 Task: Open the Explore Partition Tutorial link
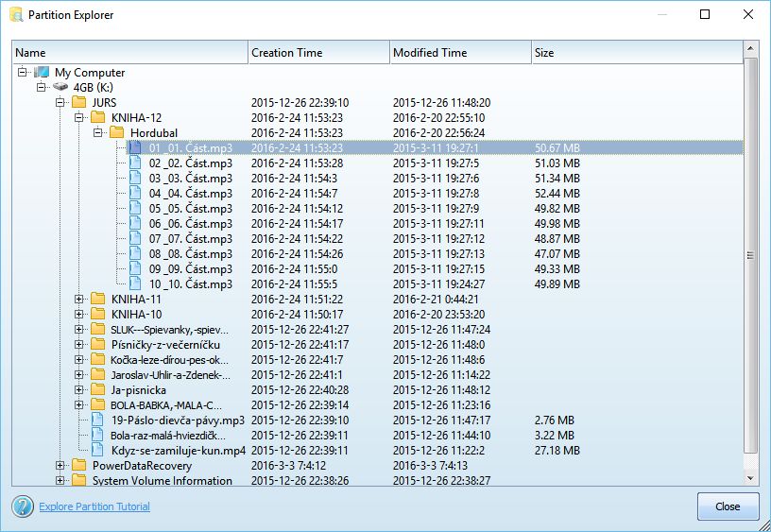[x=94, y=506]
